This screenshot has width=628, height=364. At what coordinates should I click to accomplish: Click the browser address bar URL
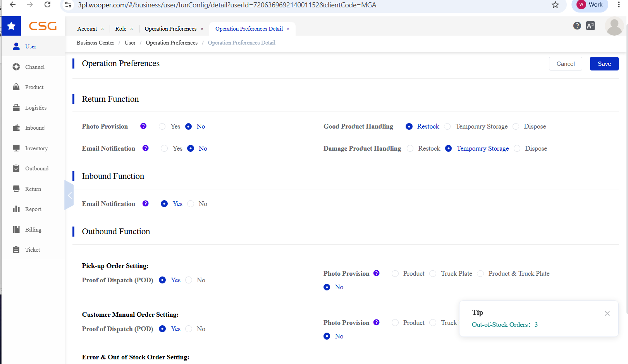click(x=227, y=5)
